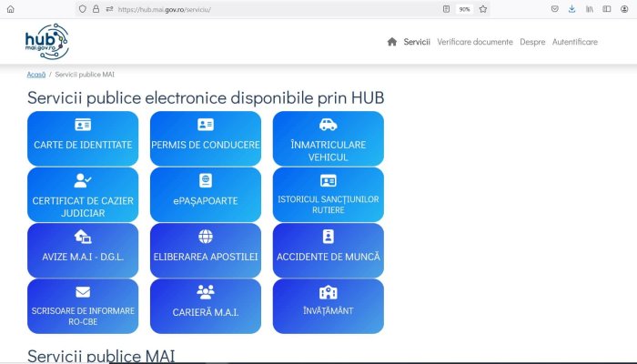The width and height of the screenshot is (637, 364).
Task: Click the license card icon on Permis de Conducere
Action: 206,125
